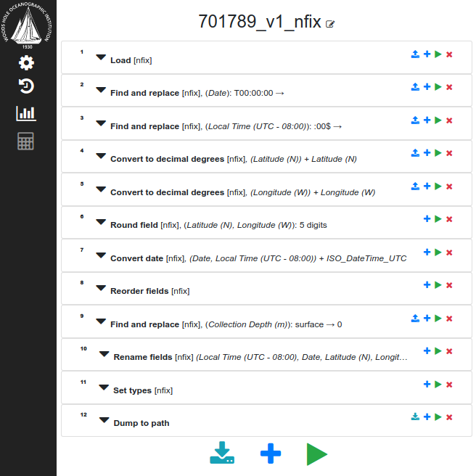The width and height of the screenshot is (476, 476).
Task: Expand step 9 surface find and replace triangle
Action: 101,321
